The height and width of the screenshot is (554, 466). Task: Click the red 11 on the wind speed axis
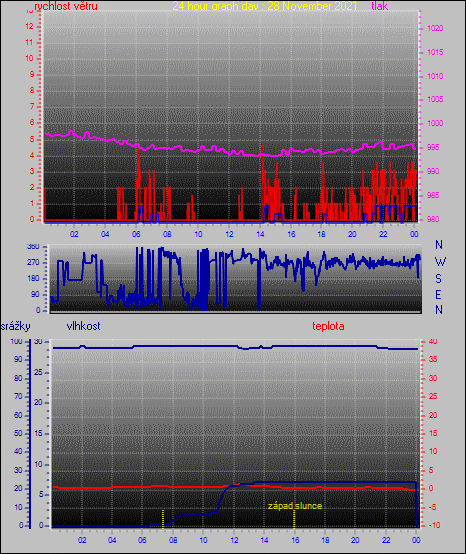pyautogui.click(x=29, y=42)
